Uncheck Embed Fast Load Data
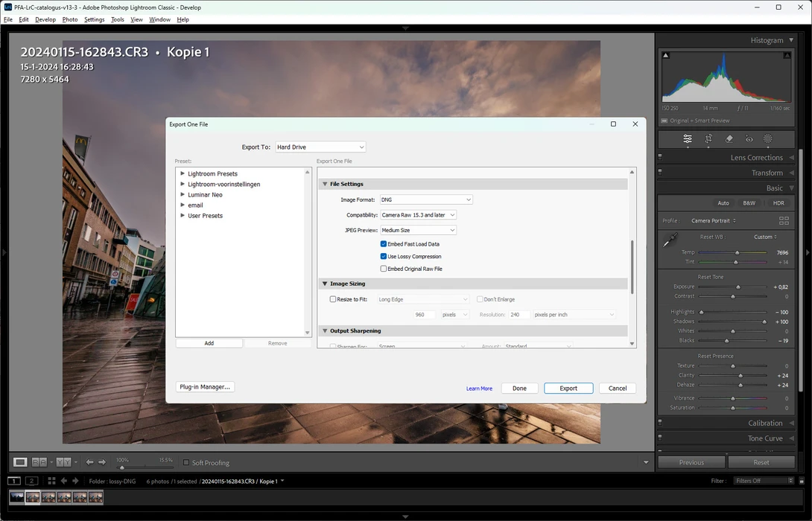Screen dimensions: 812x521 coord(384,243)
